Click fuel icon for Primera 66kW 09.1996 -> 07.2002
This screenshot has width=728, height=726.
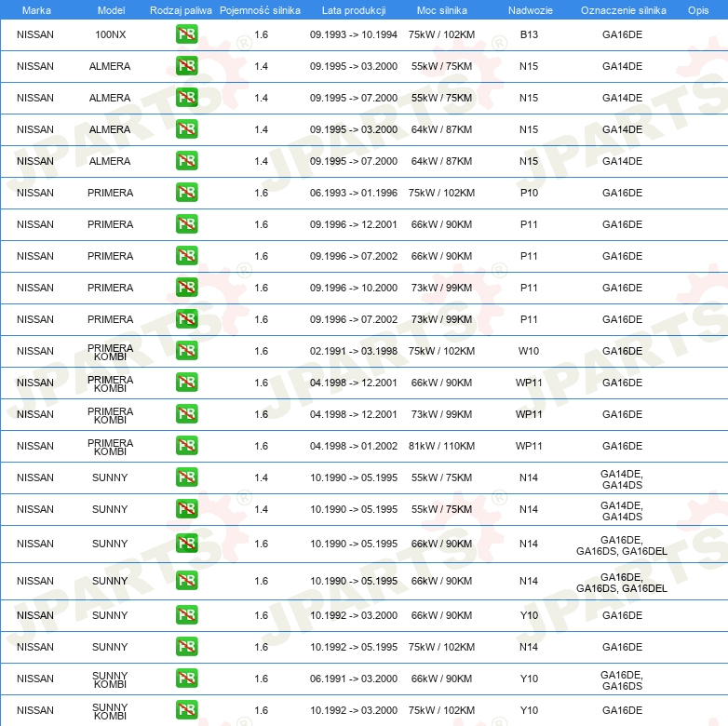pyautogui.click(x=186, y=255)
